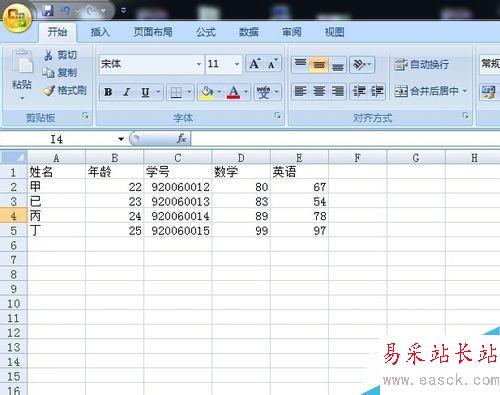The image size is (500, 395).
Task: Switch to the 开始 ribbon tab
Action: coord(57,32)
